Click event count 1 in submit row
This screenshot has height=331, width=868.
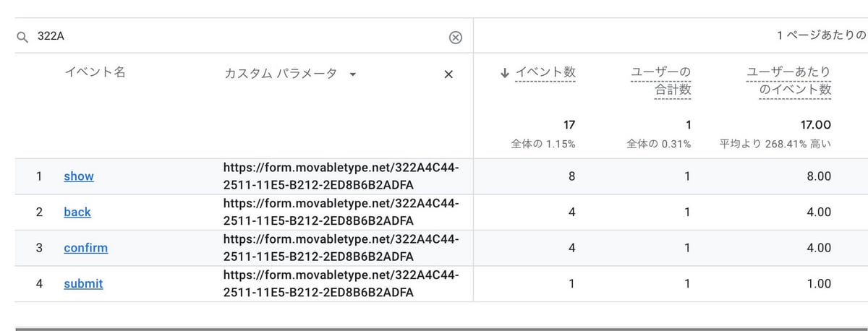[571, 284]
